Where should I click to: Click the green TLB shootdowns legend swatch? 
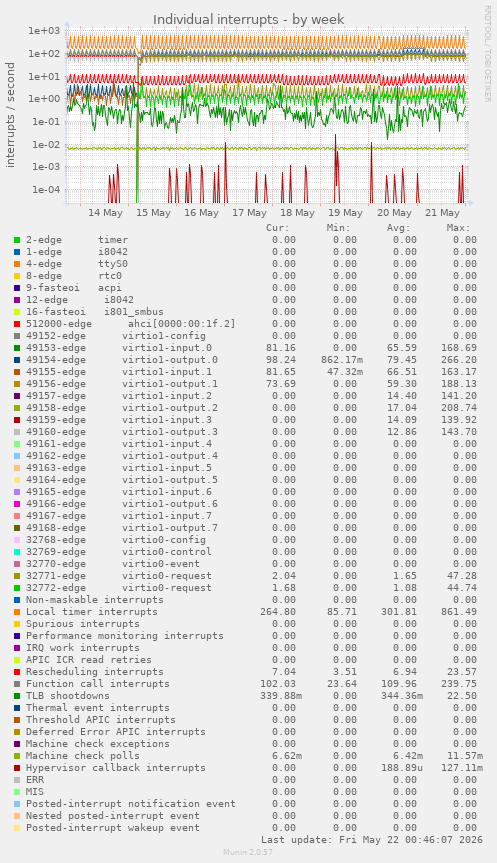[17, 696]
